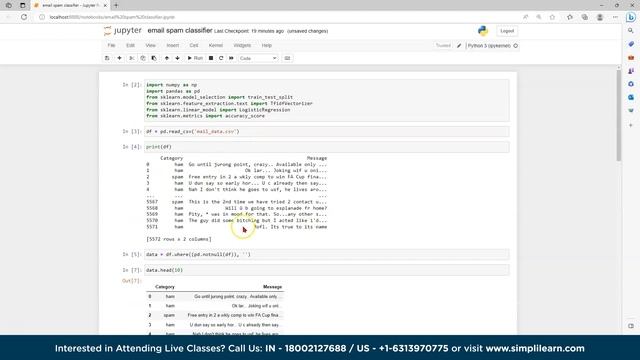Click the Trusted notebook indicator

point(443,46)
